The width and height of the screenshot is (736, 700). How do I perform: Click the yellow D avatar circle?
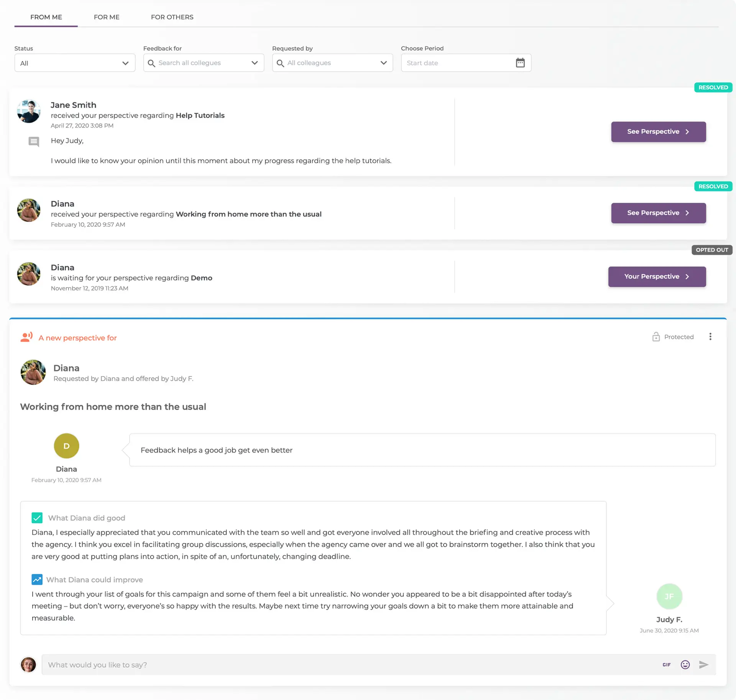pyautogui.click(x=66, y=446)
